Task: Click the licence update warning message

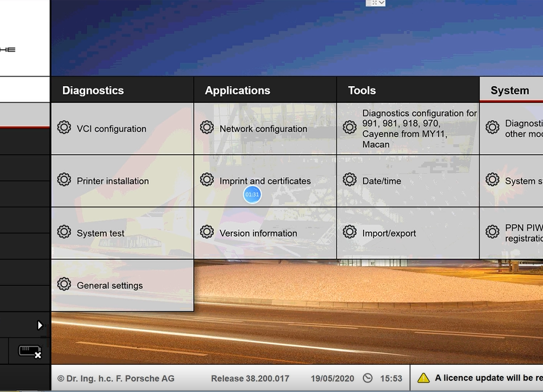Action: 489,378
